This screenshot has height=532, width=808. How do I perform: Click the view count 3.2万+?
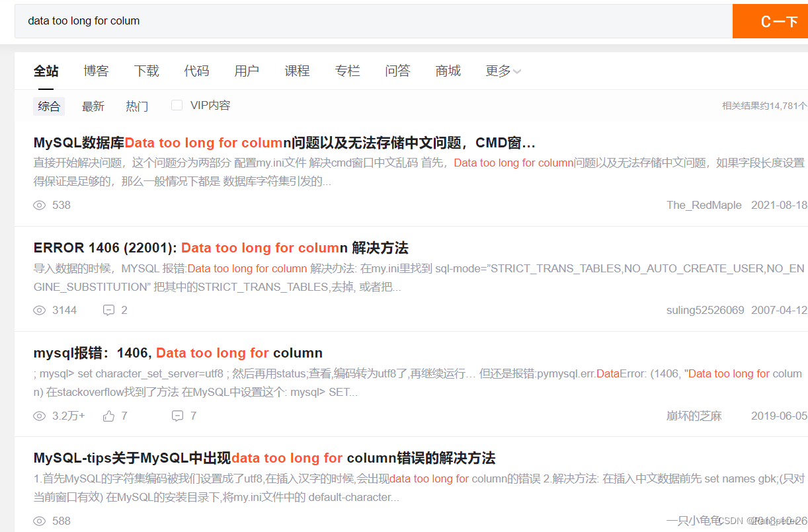pos(69,416)
